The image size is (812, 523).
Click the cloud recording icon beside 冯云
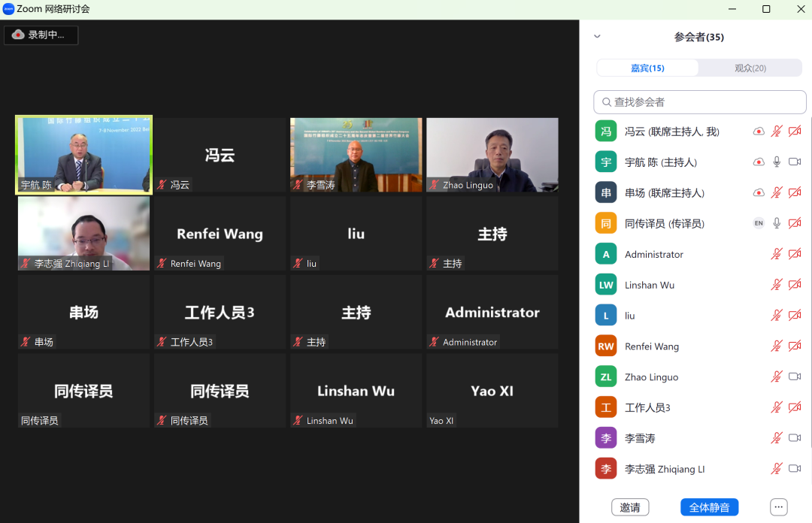tap(758, 130)
